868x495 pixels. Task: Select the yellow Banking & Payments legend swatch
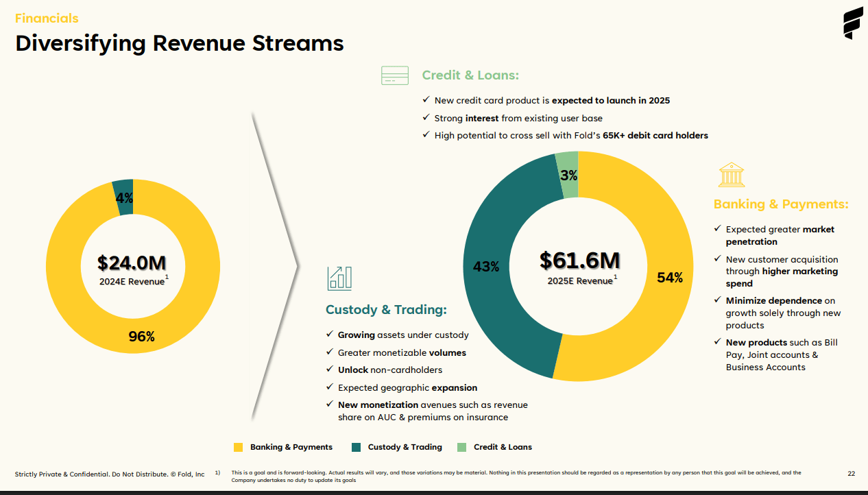[238, 446]
